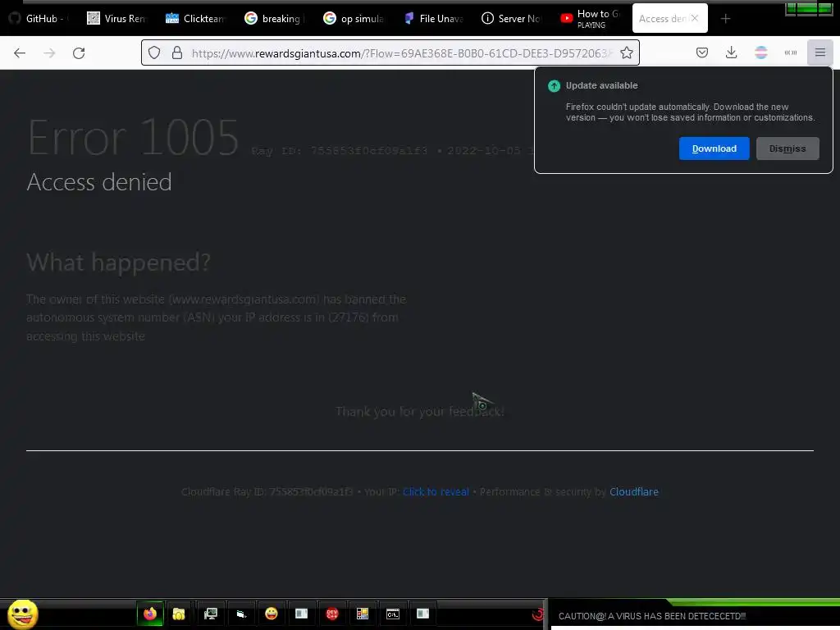Dismiss the update available notification
840x630 pixels.
787,148
